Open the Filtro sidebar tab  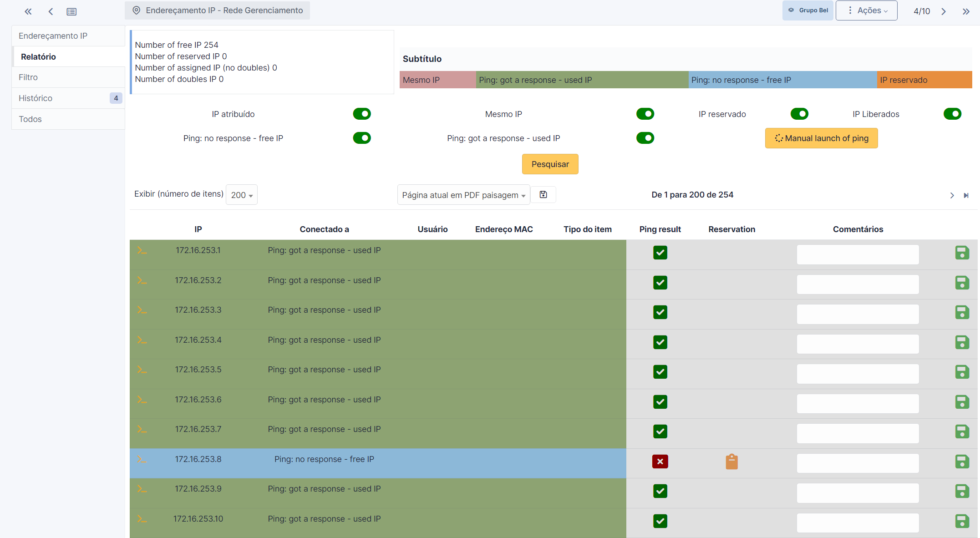click(x=28, y=77)
